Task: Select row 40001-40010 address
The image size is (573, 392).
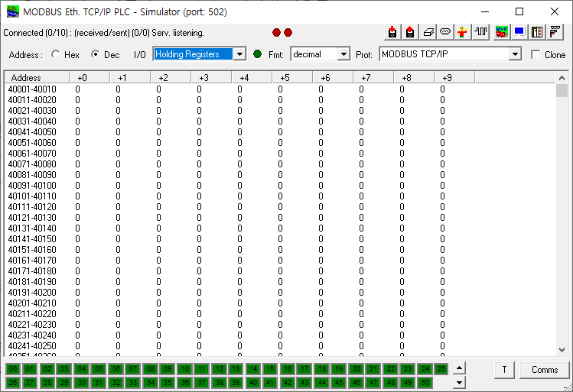Action: (32, 89)
